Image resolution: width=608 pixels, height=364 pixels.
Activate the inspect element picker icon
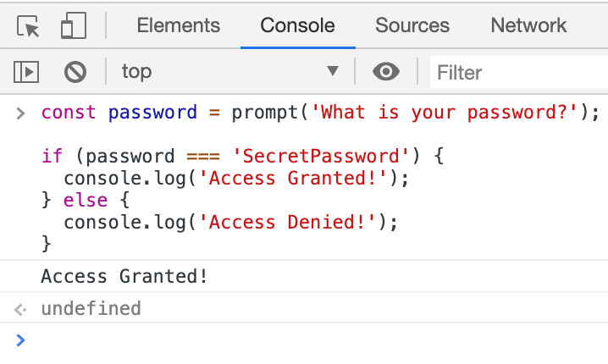pyautogui.click(x=29, y=26)
